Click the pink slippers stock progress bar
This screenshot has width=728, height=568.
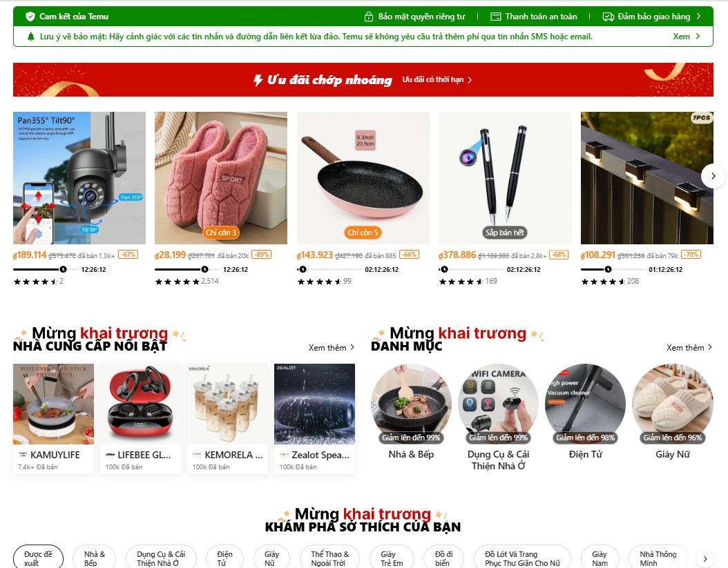point(182,269)
